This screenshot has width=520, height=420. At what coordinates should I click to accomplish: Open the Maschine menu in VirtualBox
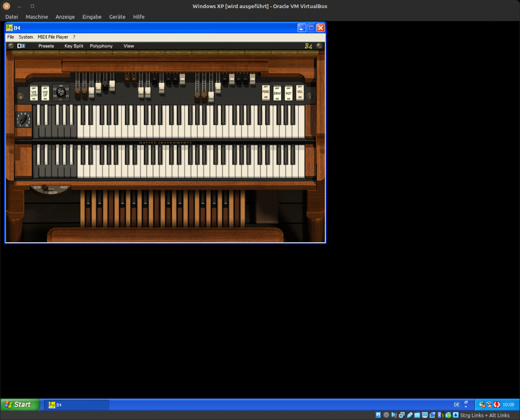pos(37,17)
